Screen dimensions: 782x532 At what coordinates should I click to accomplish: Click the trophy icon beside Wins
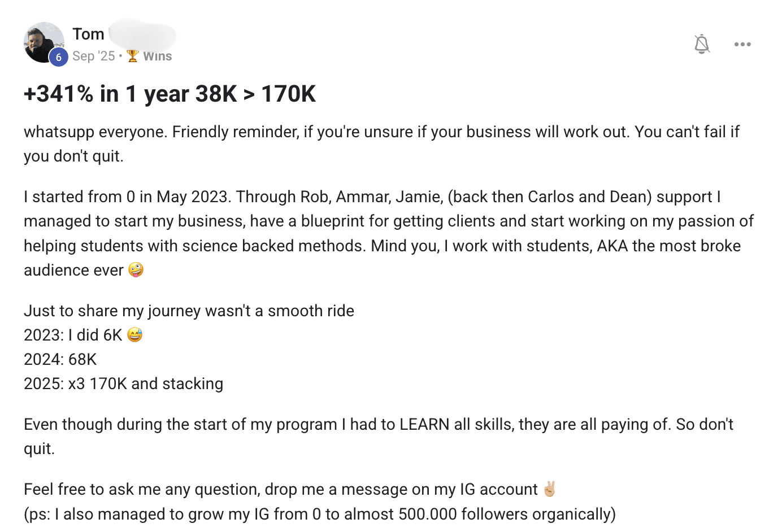(x=133, y=56)
